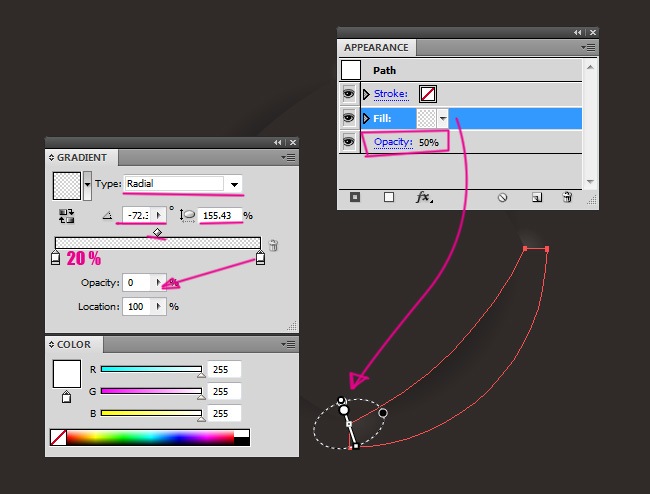
Task: Open the Color panel options menu
Action: (288, 344)
